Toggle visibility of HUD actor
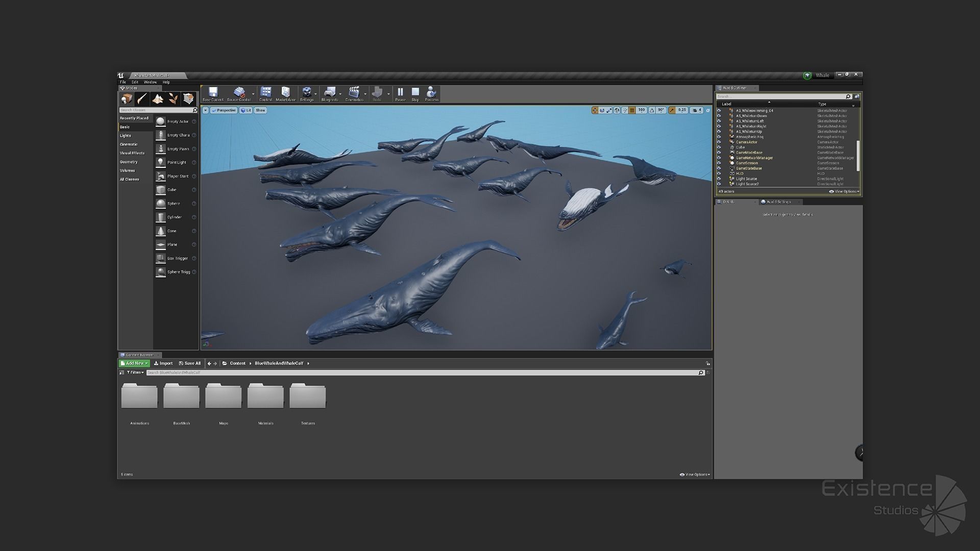This screenshot has height=551, width=980. [x=719, y=173]
